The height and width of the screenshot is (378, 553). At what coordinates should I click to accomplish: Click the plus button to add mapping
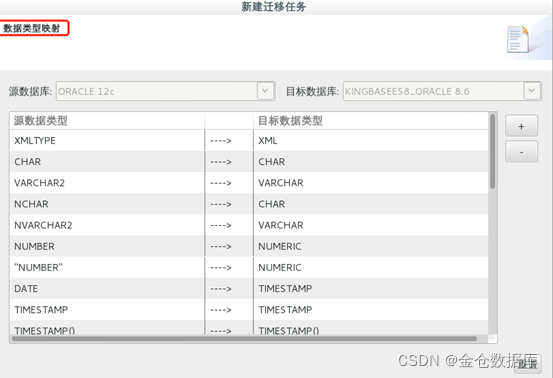click(x=521, y=126)
